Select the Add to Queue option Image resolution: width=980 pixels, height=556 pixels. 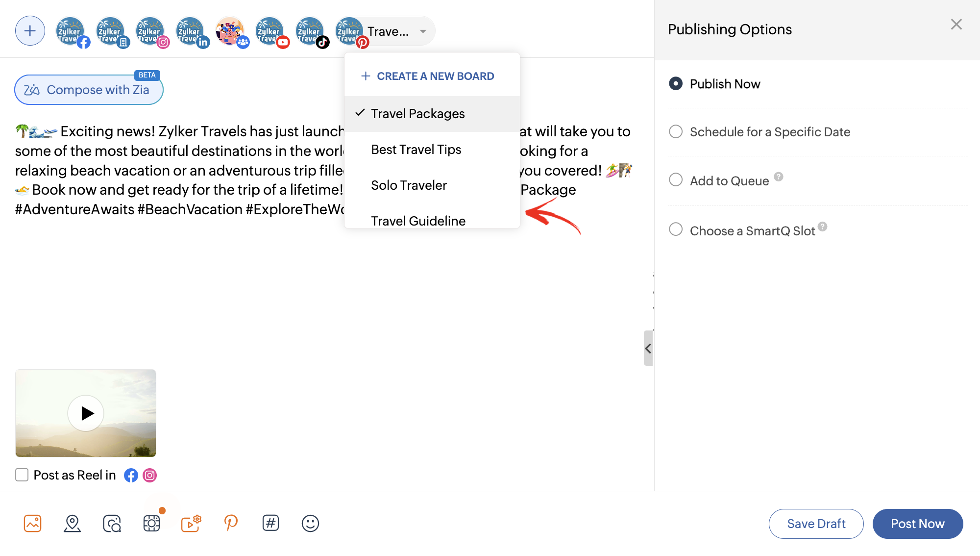(x=676, y=180)
